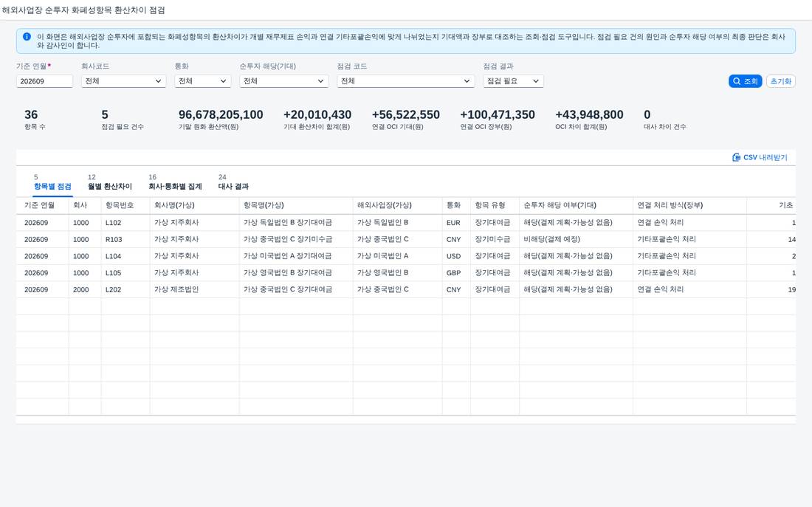Switch to the 항목별 점검 tab
812x507 pixels.
[x=52, y=182]
